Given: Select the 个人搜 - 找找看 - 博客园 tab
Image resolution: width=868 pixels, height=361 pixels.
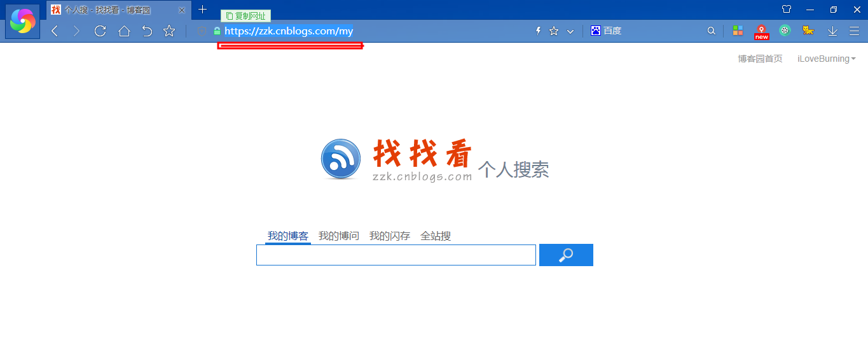Looking at the screenshot, I should coord(119,10).
